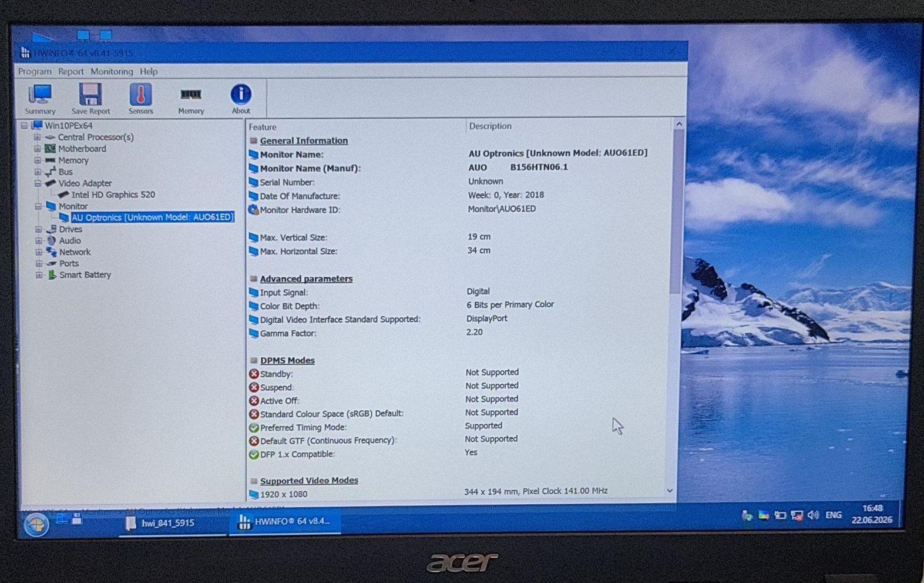Click the Bus node icon

point(51,172)
